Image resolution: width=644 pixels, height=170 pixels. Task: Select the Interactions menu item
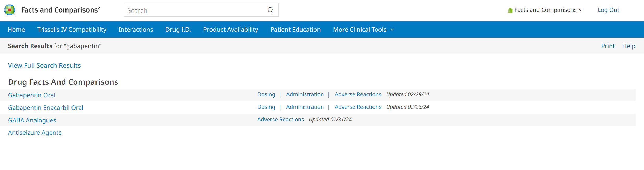click(136, 30)
